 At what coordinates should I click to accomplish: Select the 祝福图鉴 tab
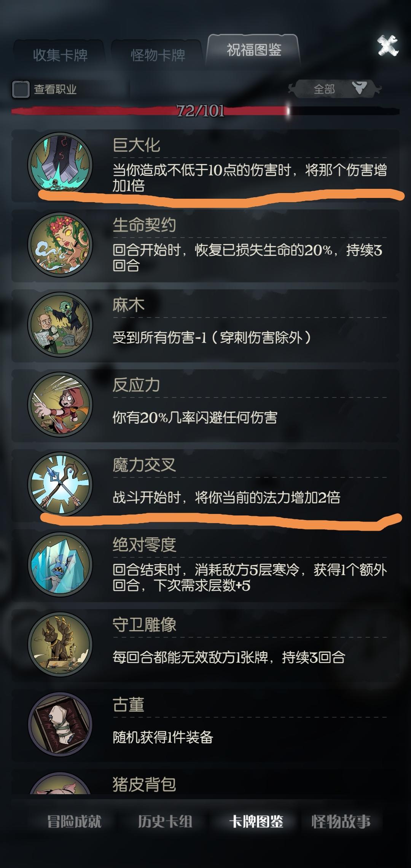[254, 50]
